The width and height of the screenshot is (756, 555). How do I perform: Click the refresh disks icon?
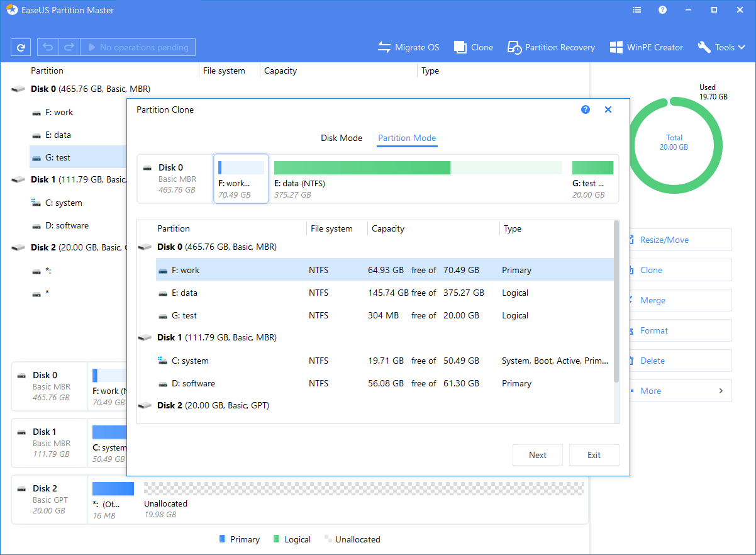click(20, 47)
